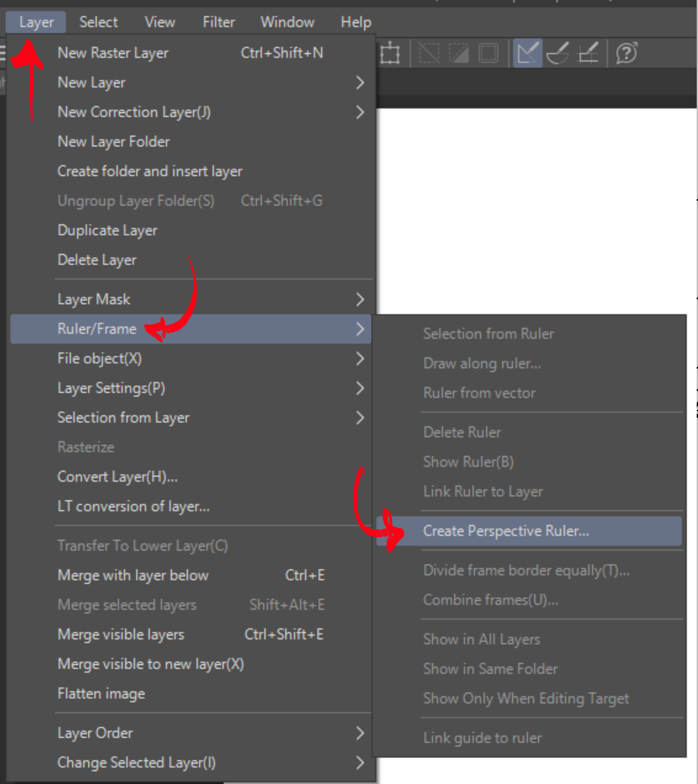Viewport: 698px width, 784px height.
Task: Open the Window menu
Action: [287, 22]
